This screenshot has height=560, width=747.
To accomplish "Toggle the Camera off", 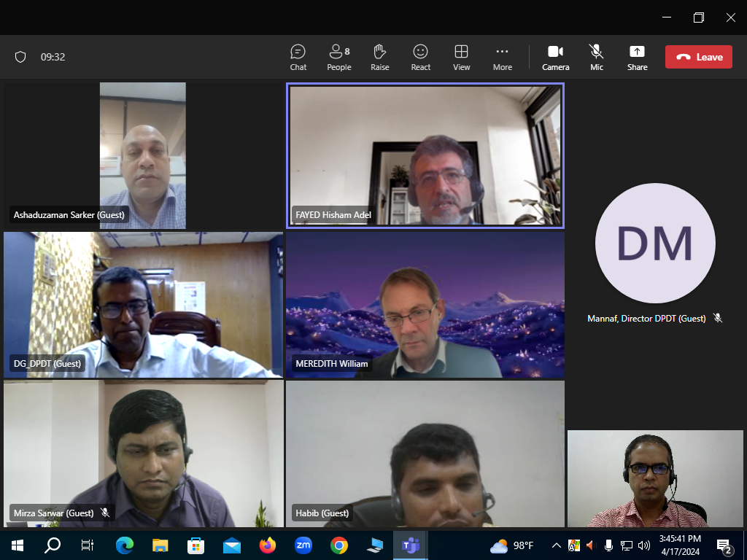I will (x=555, y=57).
